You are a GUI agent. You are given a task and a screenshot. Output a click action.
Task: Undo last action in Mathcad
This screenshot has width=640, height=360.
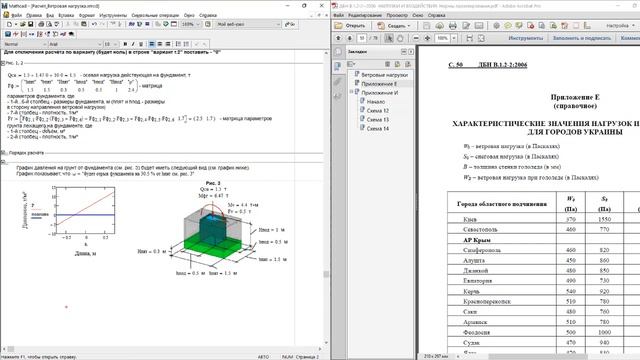[94, 24]
